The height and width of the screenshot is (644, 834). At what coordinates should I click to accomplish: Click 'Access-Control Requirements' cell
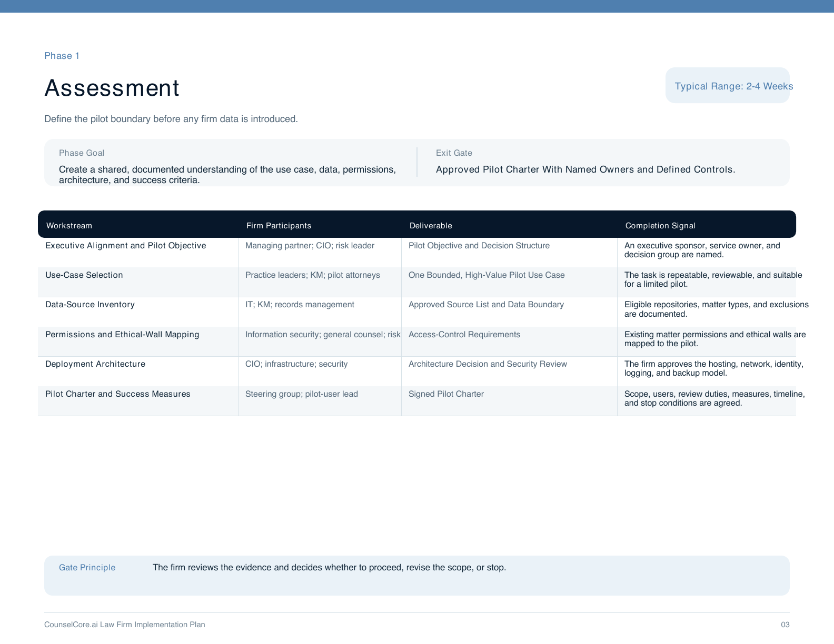(x=464, y=335)
